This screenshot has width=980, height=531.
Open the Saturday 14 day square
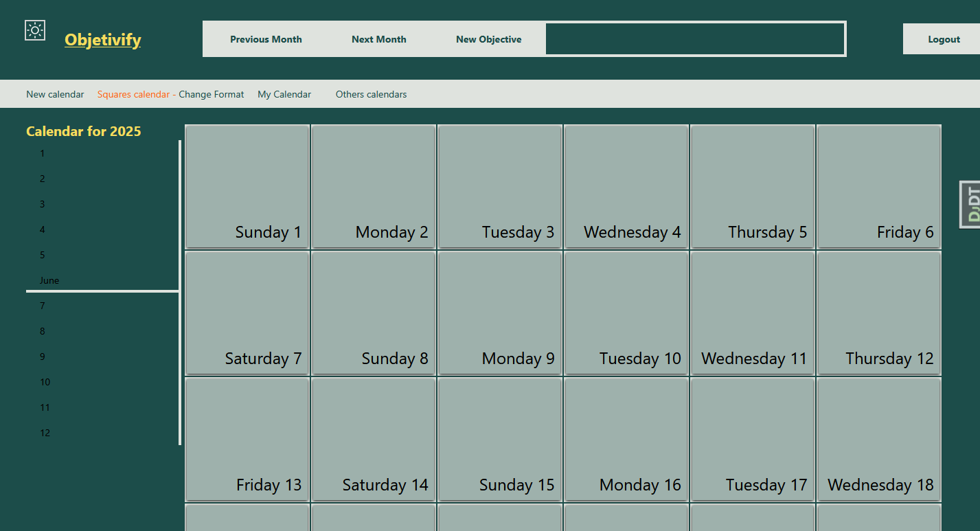pos(374,440)
